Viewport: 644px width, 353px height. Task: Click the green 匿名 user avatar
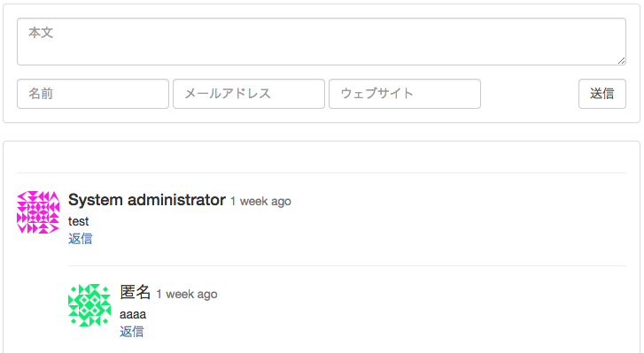point(89,305)
